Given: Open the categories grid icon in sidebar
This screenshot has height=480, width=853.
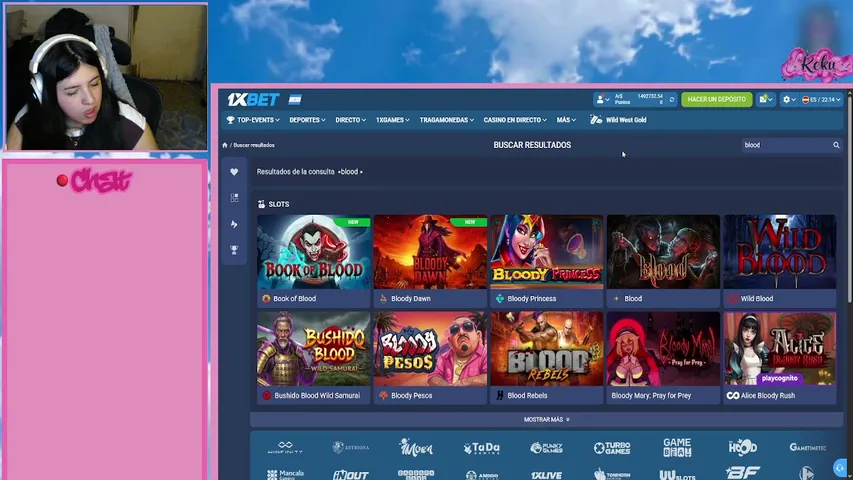Looking at the screenshot, I should (234, 198).
